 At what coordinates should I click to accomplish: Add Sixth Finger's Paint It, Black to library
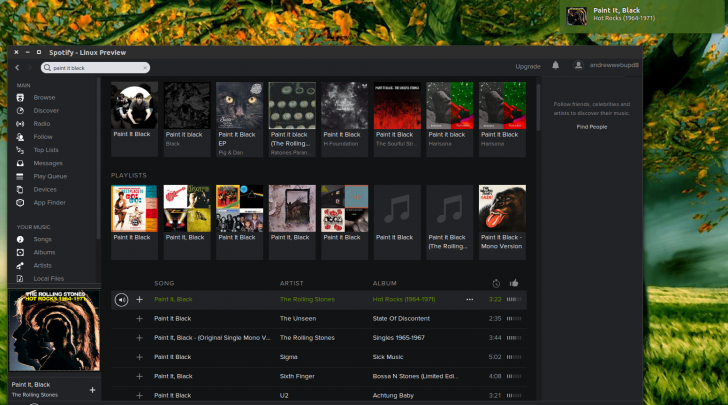[x=139, y=376]
